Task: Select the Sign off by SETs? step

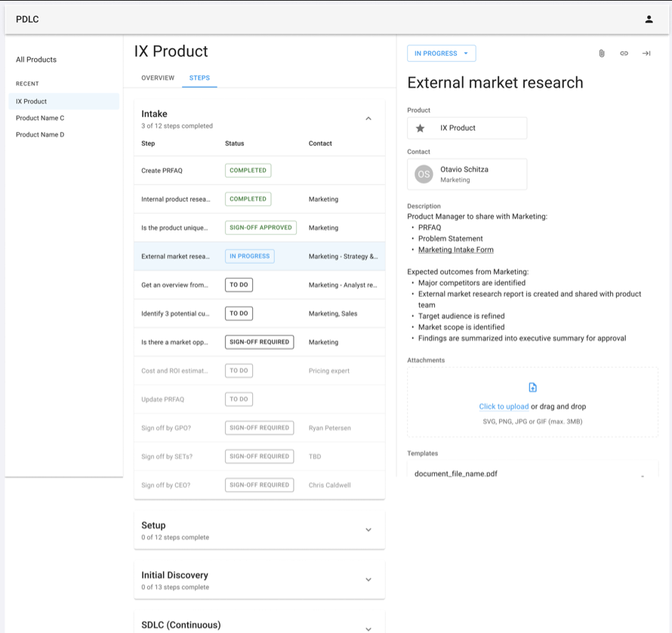Action: point(167,456)
